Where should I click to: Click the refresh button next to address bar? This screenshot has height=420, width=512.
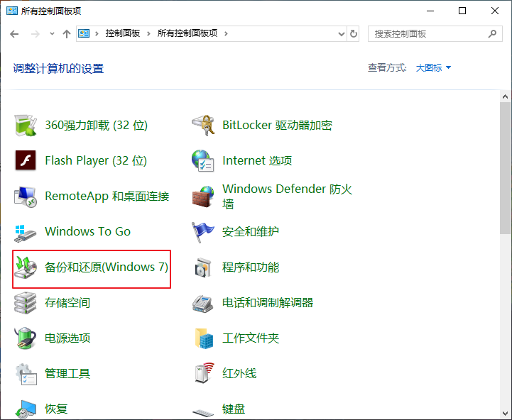354,33
